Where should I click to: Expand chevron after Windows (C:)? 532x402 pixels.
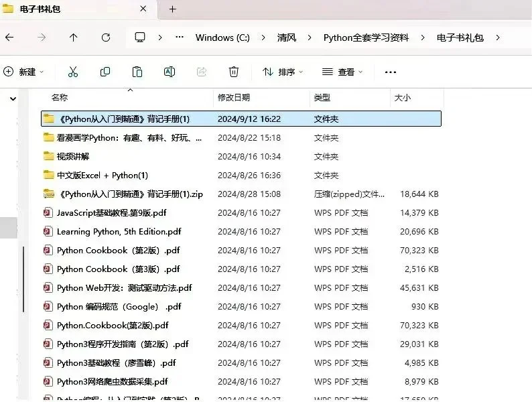click(263, 38)
